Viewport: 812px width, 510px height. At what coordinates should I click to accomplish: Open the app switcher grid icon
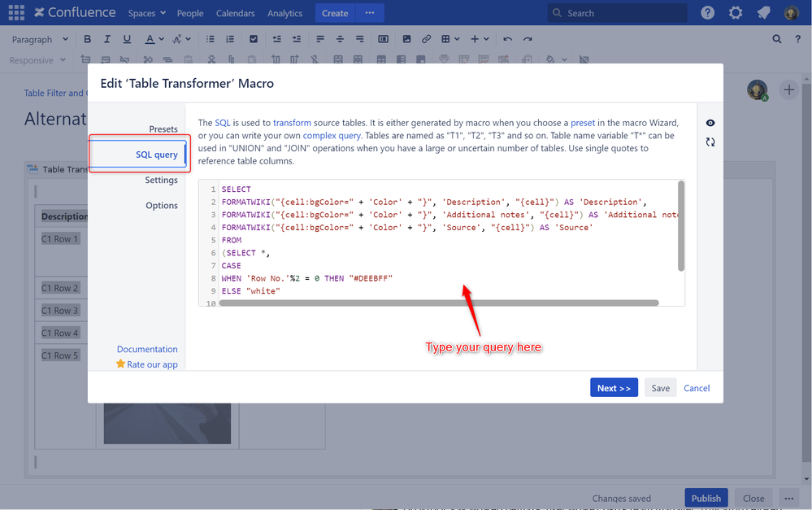pos(16,12)
